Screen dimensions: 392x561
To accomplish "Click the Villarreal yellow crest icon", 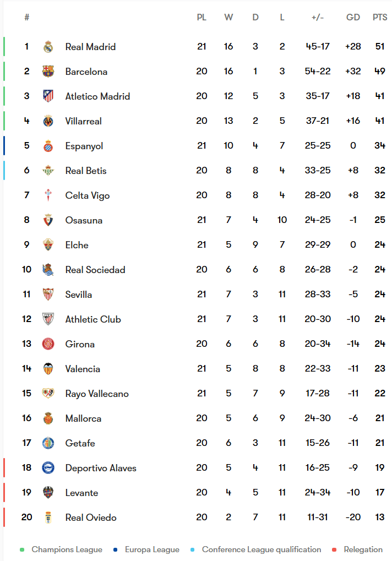I will pyautogui.click(x=48, y=121).
